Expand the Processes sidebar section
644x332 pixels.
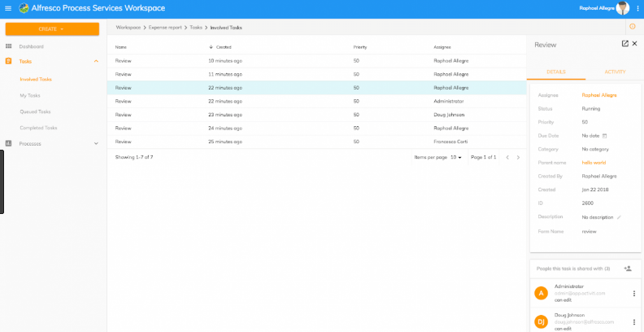pos(96,144)
